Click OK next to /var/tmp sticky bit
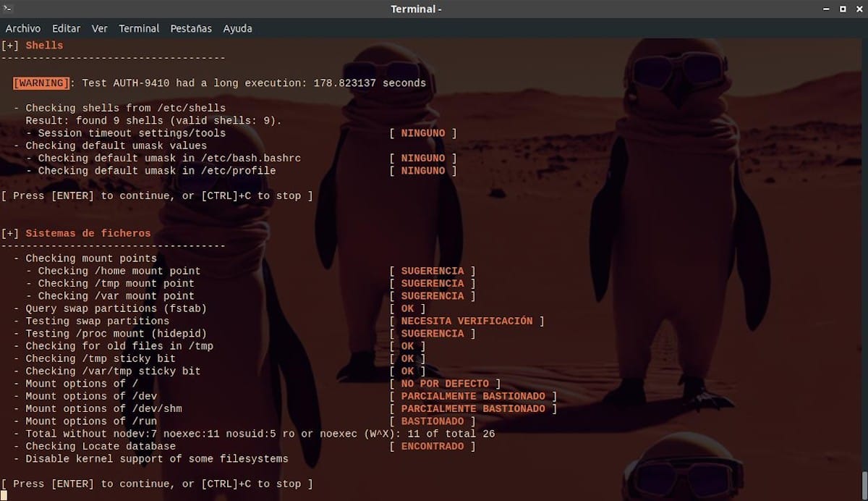Viewport: 868px width, 501px height. point(407,371)
